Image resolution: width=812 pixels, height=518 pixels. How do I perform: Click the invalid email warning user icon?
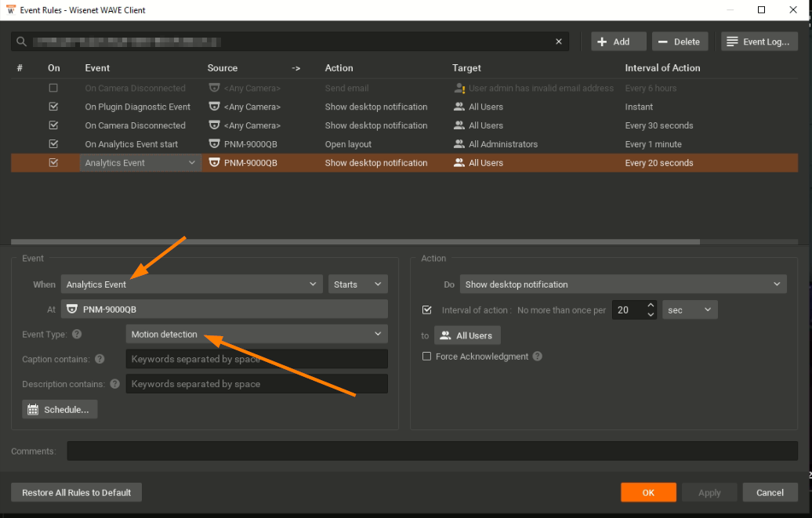(x=459, y=88)
